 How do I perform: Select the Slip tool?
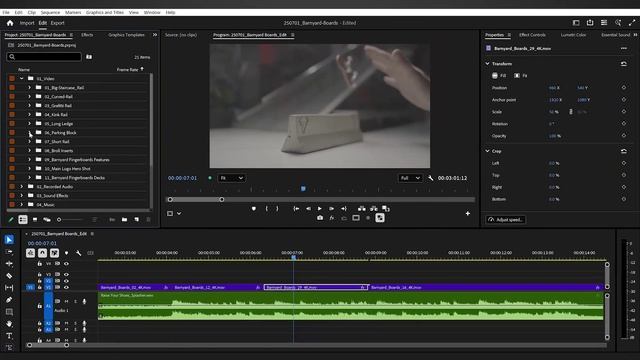point(9,288)
